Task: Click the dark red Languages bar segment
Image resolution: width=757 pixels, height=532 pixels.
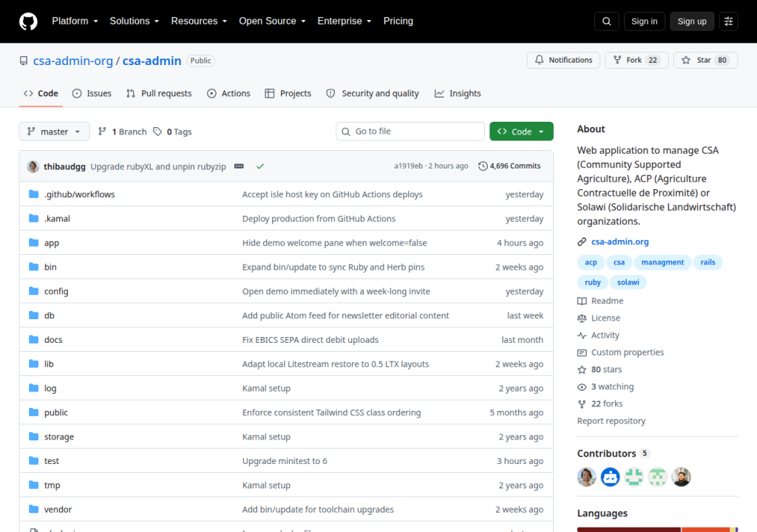Action: pos(629,530)
